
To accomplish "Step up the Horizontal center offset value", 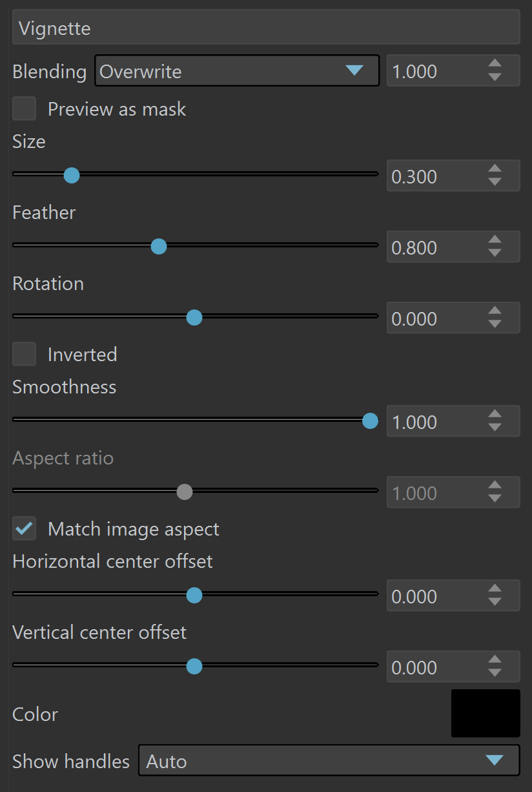I will [495, 589].
